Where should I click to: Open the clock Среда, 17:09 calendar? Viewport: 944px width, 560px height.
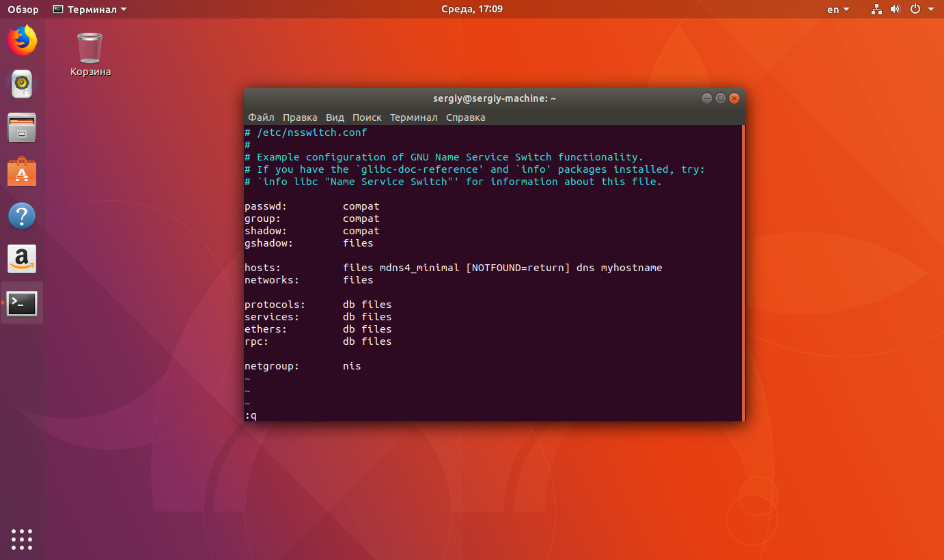click(x=472, y=10)
